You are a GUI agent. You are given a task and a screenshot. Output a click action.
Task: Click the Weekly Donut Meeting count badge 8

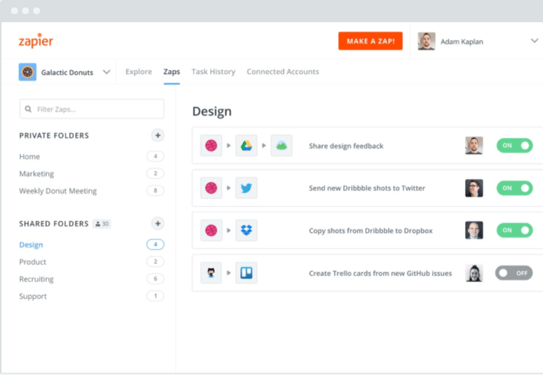[x=155, y=190]
